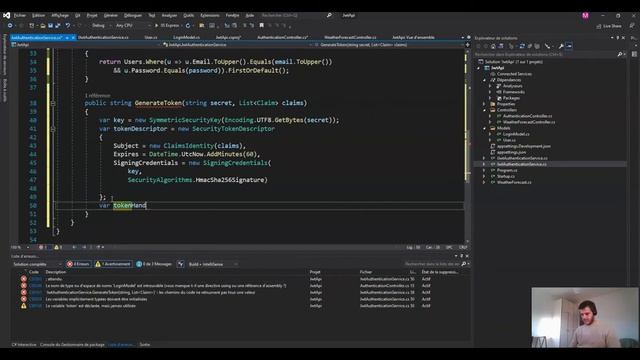Close the active JwtAuthenticationService.cs tab
Screen dimensions: 640x360
coord(73,38)
